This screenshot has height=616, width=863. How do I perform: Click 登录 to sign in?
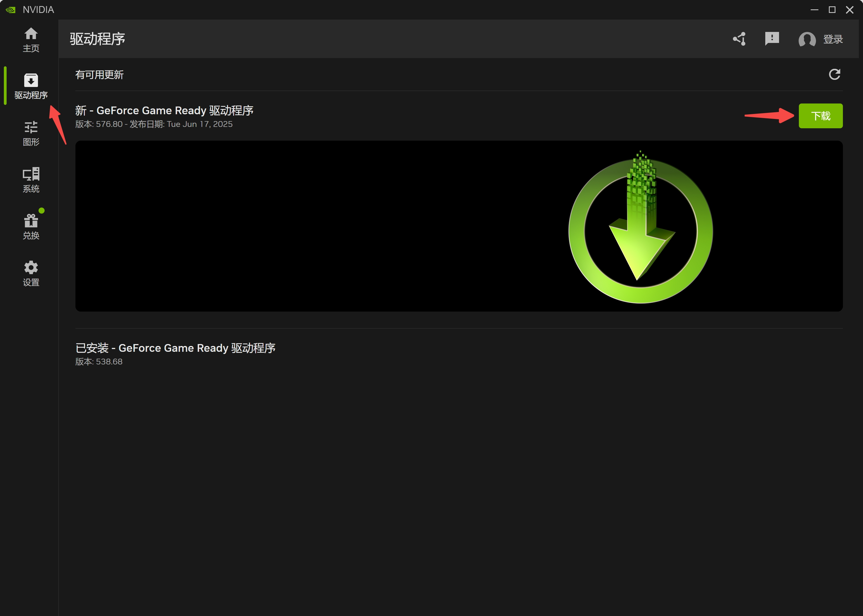pos(833,39)
